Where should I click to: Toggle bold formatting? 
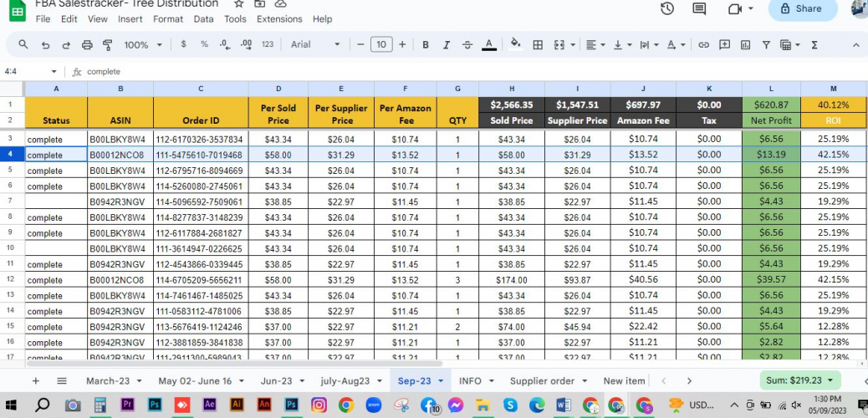[425, 45]
